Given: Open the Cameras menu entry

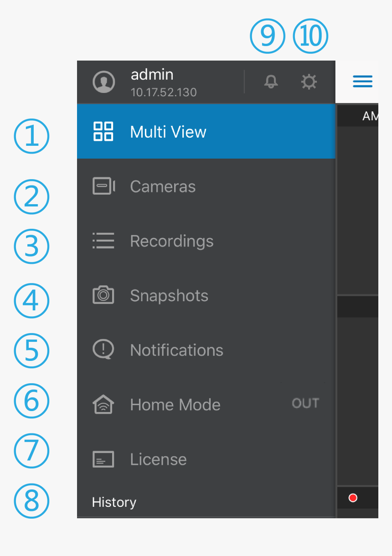Looking at the screenshot, I should (163, 186).
